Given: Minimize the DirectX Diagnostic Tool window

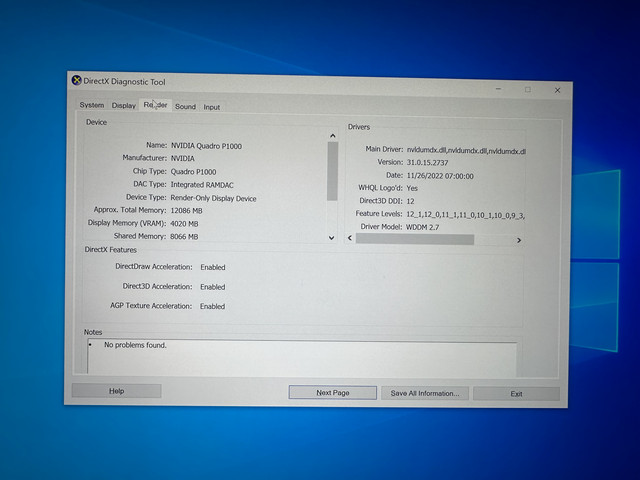Looking at the screenshot, I should pos(498,89).
